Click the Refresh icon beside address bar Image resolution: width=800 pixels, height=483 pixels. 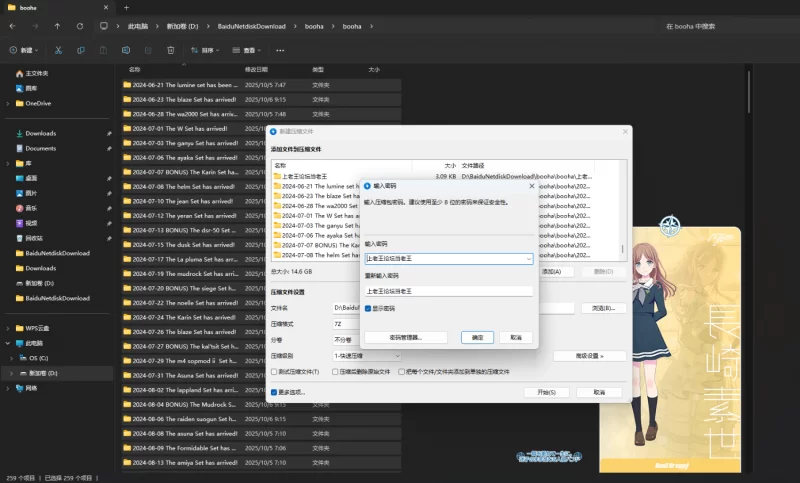coord(80,25)
